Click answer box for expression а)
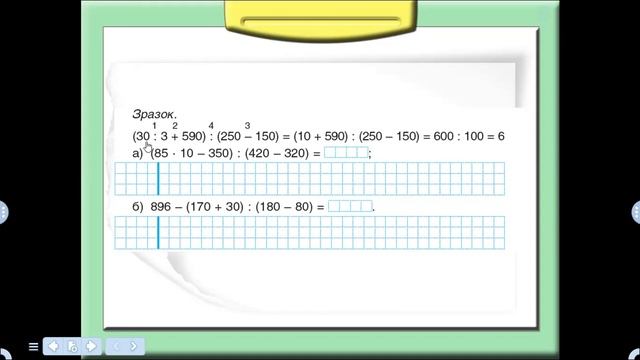The height and width of the screenshot is (360, 640). point(346,153)
